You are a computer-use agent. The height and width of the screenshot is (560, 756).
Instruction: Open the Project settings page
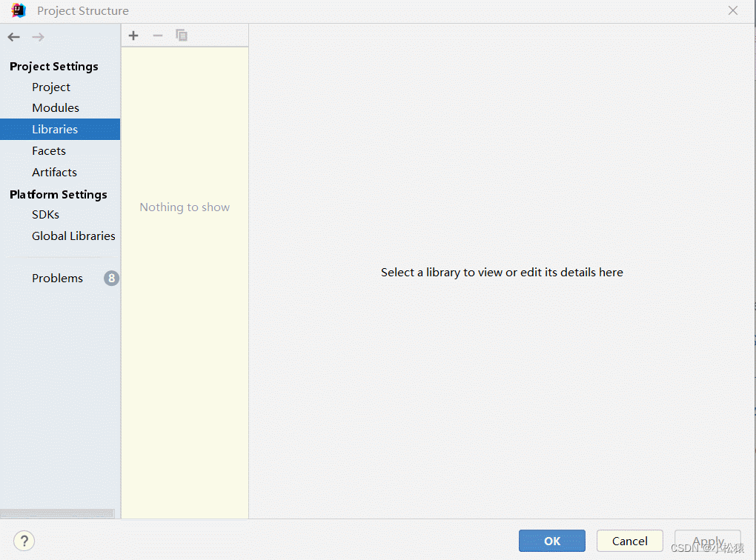tap(51, 87)
